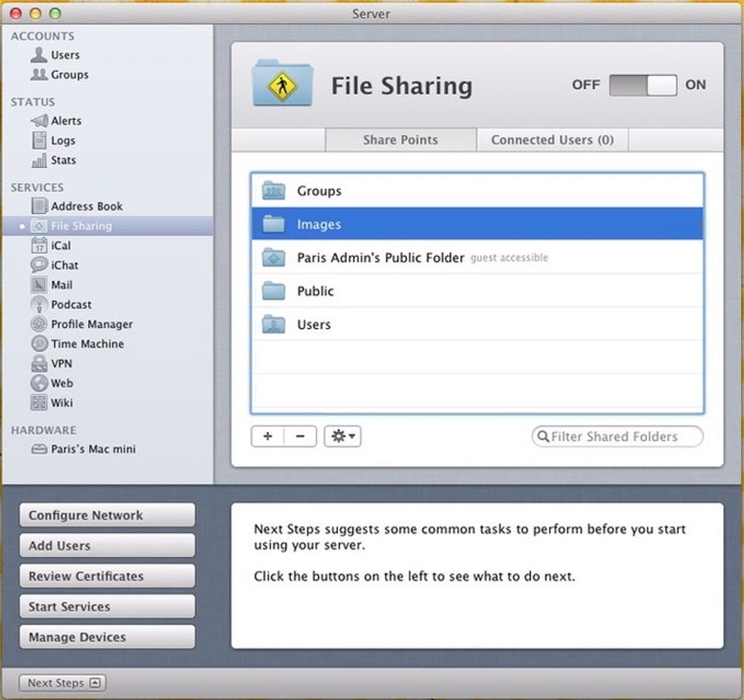744x700 pixels.
Task: Select the iChat speech bubble icon
Action: (39, 265)
